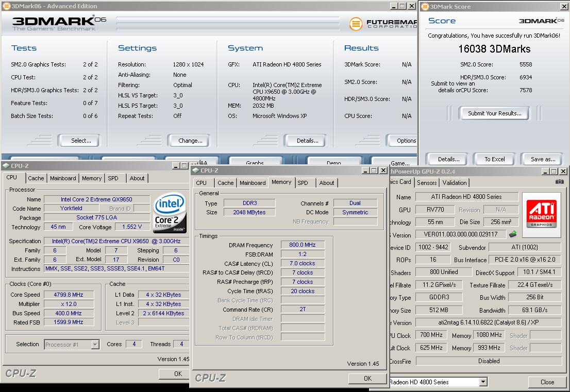Click Save as... in 3DMark Score window

[x=543, y=159]
